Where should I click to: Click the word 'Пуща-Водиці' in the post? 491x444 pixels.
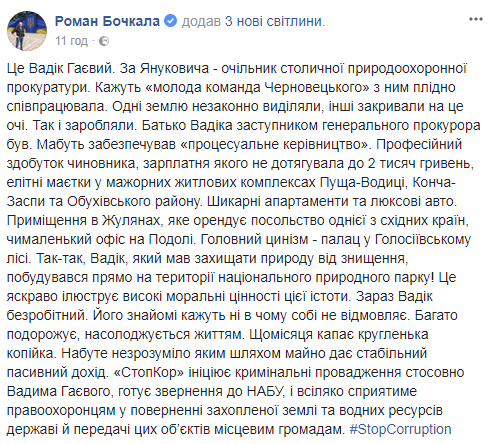[363, 182]
